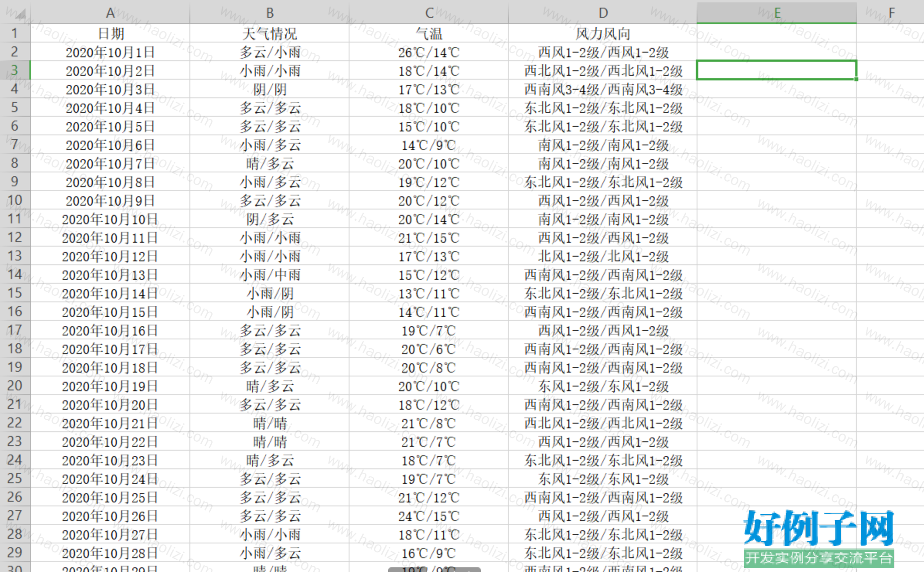This screenshot has width=924, height=572.
Task: Select column B header
Action: [x=269, y=13]
